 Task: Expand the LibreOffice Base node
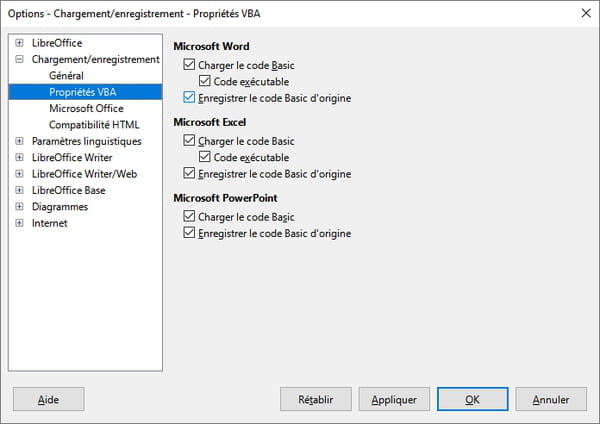point(19,190)
